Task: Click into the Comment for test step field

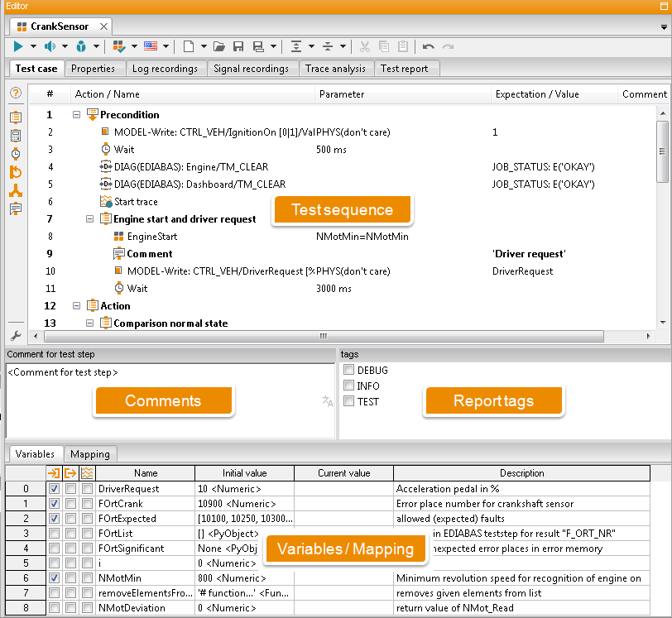Action: pos(170,400)
